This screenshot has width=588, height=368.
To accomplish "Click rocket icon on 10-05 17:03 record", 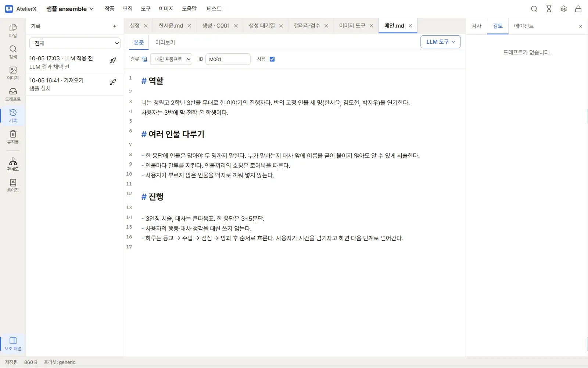I will click(x=113, y=60).
